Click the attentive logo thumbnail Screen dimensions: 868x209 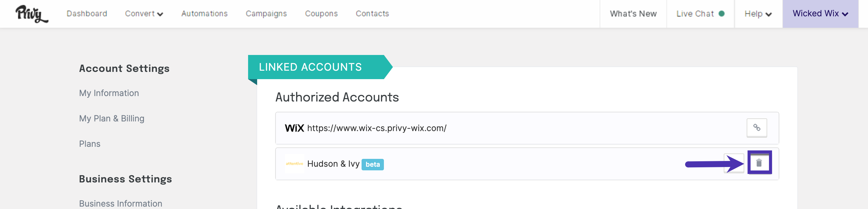(294, 164)
